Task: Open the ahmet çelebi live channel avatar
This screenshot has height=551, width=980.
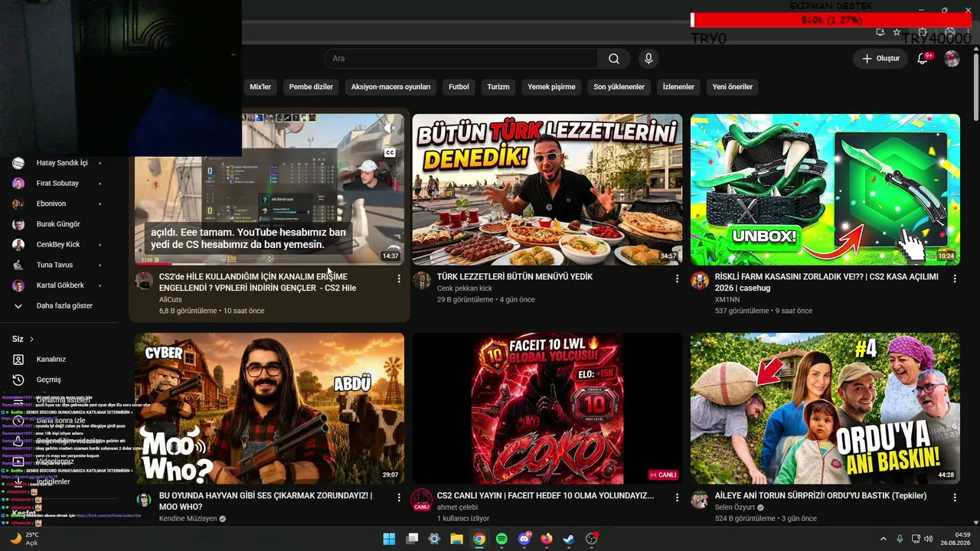Action: [422, 500]
